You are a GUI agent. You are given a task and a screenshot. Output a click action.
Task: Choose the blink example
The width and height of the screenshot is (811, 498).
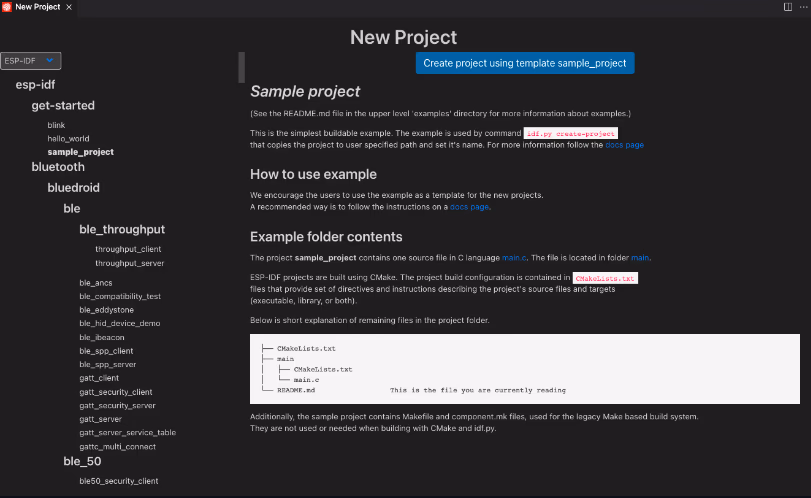tap(56, 125)
